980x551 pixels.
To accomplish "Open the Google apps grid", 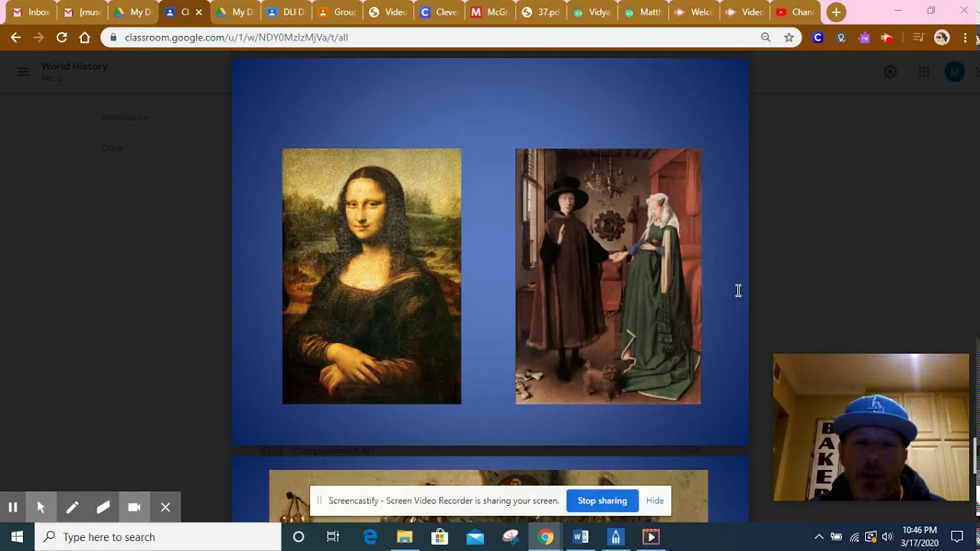I will 924,72.
